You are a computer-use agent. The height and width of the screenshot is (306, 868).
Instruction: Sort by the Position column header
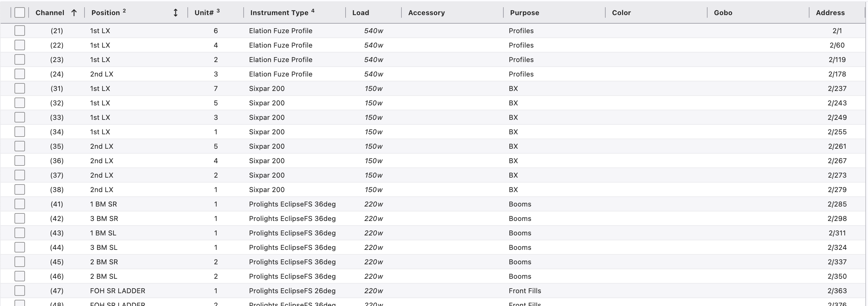click(106, 13)
